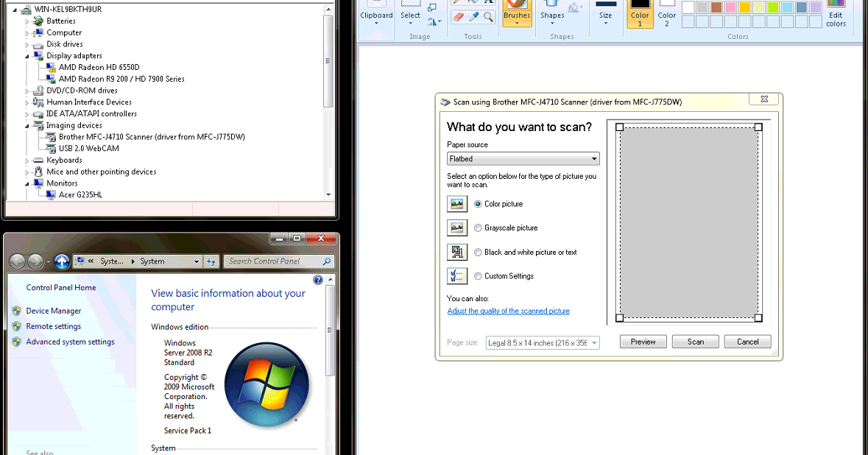Screen dimensions: 868x455
Task: Click the Acer G235HL monitor icon
Action: pyautogui.click(x=51, y=195)
